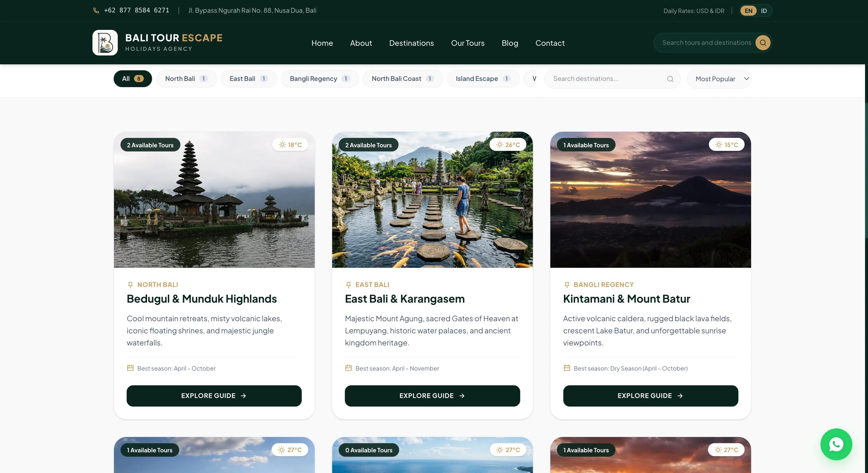The height and width of the screenshot is (473, 868).
Task: Click pin icon beside BANGLI REGENCY label
Action: pos(567,285)
